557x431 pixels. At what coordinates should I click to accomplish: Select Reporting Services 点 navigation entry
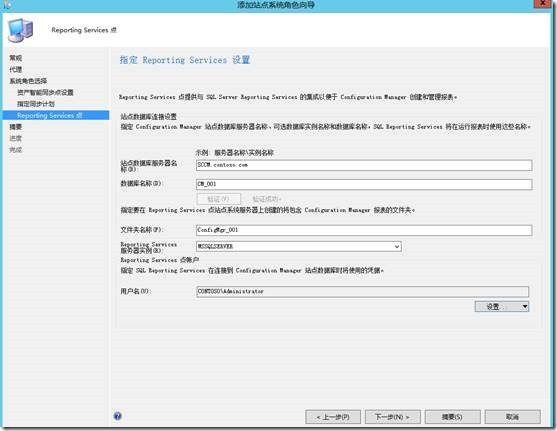(56, 115)
